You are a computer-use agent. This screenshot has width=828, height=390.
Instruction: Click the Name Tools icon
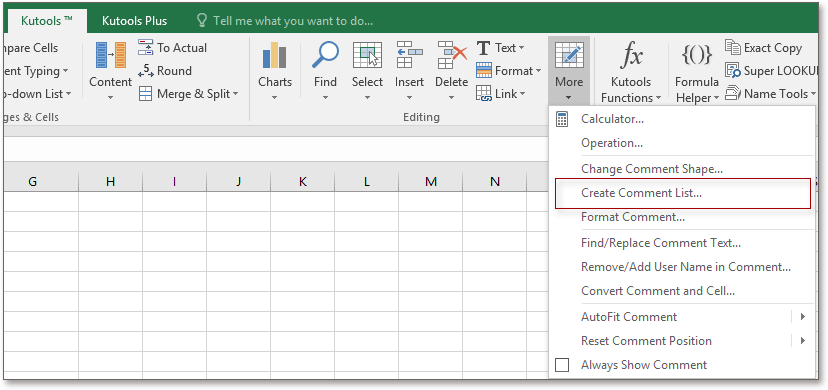coord(733,93)
